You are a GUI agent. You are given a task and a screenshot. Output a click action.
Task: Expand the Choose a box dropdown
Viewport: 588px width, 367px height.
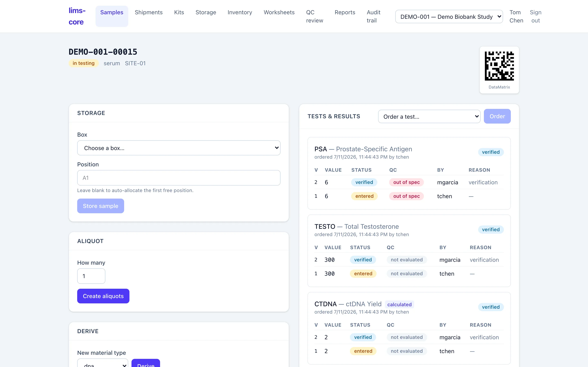179,148
